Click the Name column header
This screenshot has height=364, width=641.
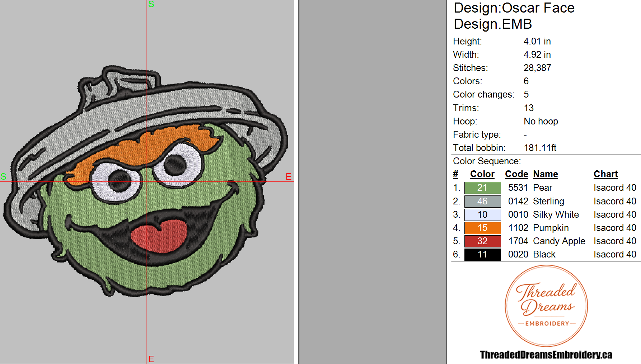[x=545, y=174]
